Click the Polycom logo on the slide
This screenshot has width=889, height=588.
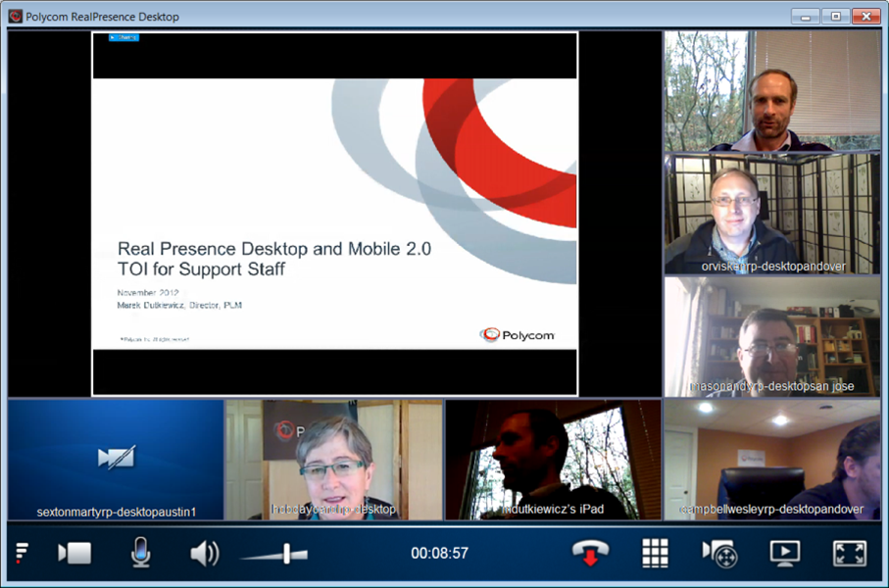click(517, 334)
